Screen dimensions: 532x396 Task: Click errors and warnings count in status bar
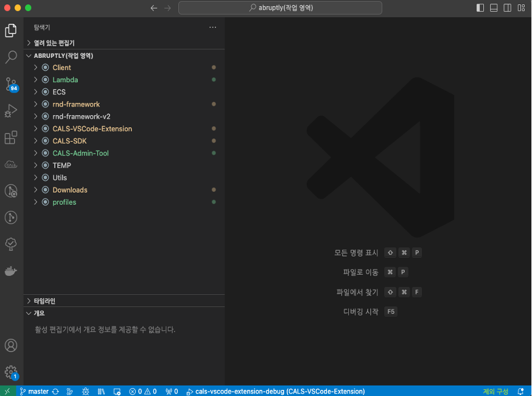pyautogui.click(x=143, y=391)
